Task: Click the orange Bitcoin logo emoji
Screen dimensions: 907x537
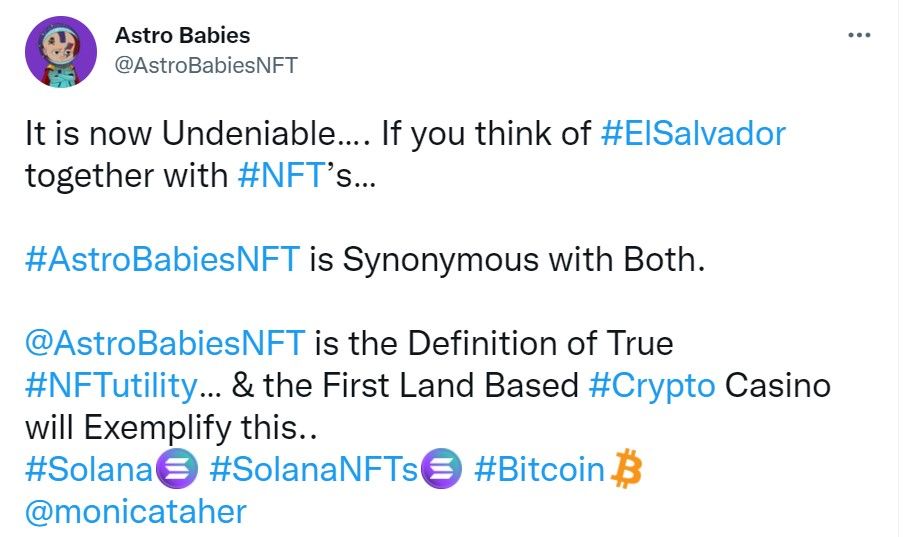Action: coord(626,469)
